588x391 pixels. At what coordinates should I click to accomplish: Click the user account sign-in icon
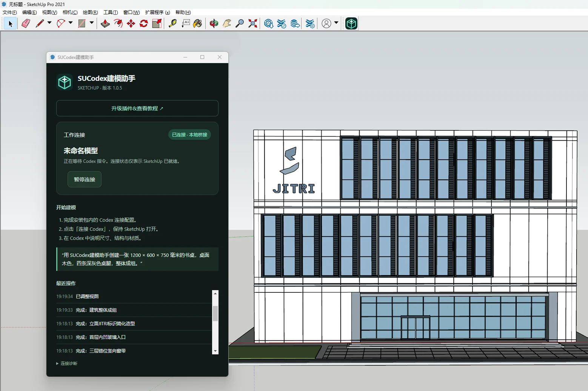tap(326, 23)
